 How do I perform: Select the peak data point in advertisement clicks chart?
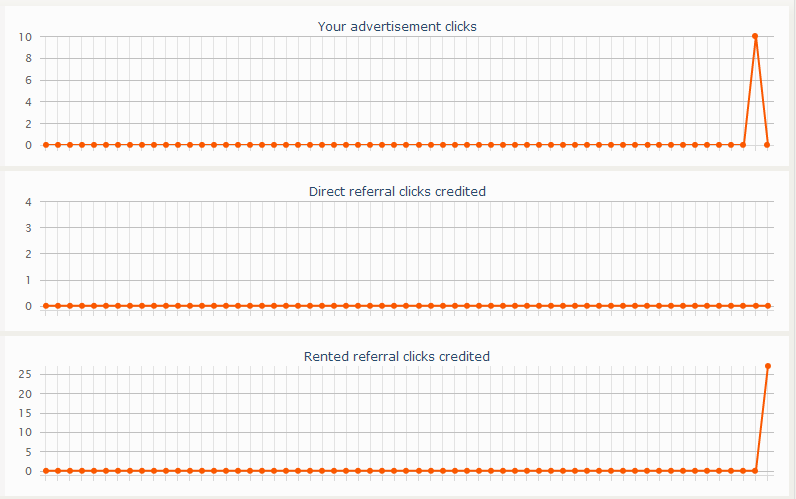tap(755, 36)
